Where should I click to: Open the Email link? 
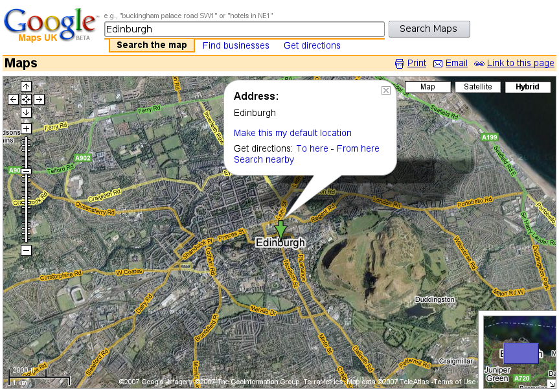tap(456, 63)
